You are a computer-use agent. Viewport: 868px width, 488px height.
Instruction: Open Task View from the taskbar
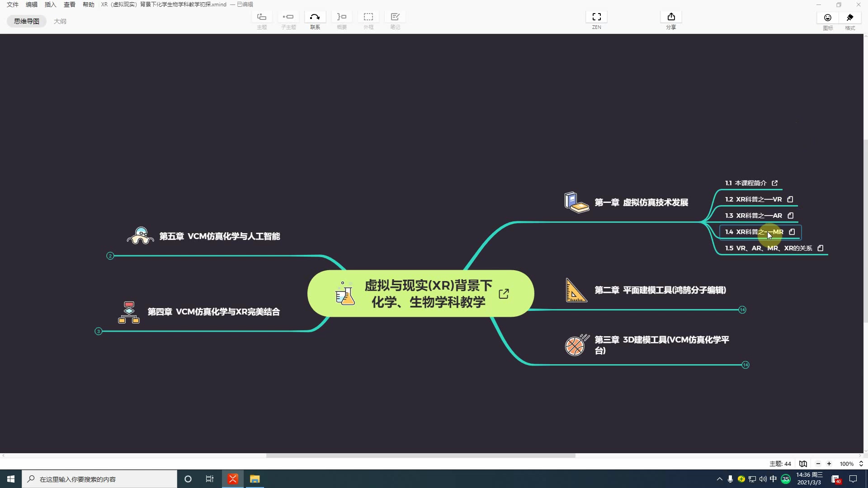click(210, 479)
